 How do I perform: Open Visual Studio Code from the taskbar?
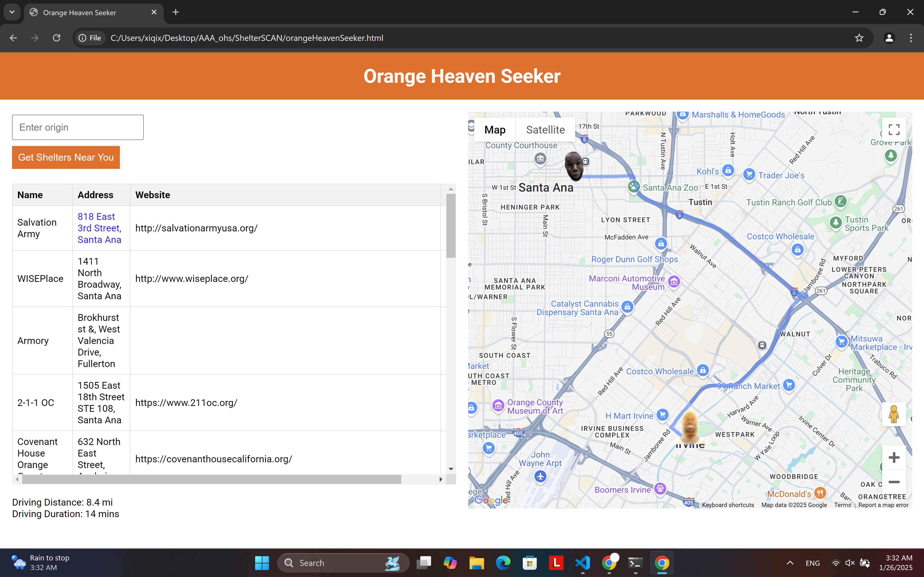[582, 563]
